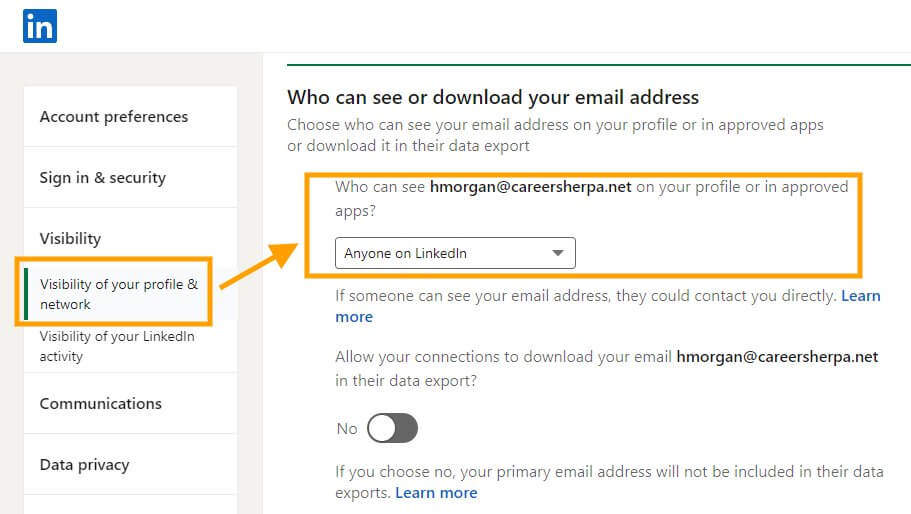
Task: Click the LinkedIn logo icon
Action: point(40,26)
